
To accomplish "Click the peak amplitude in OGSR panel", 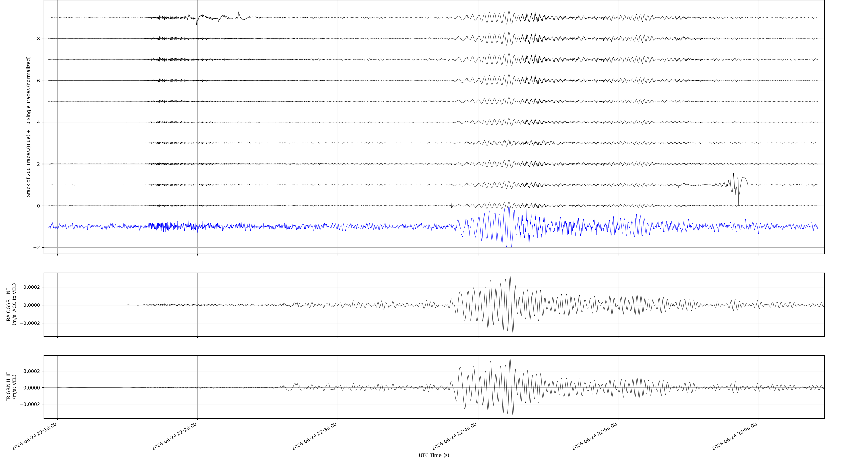I will pos(510,276).
